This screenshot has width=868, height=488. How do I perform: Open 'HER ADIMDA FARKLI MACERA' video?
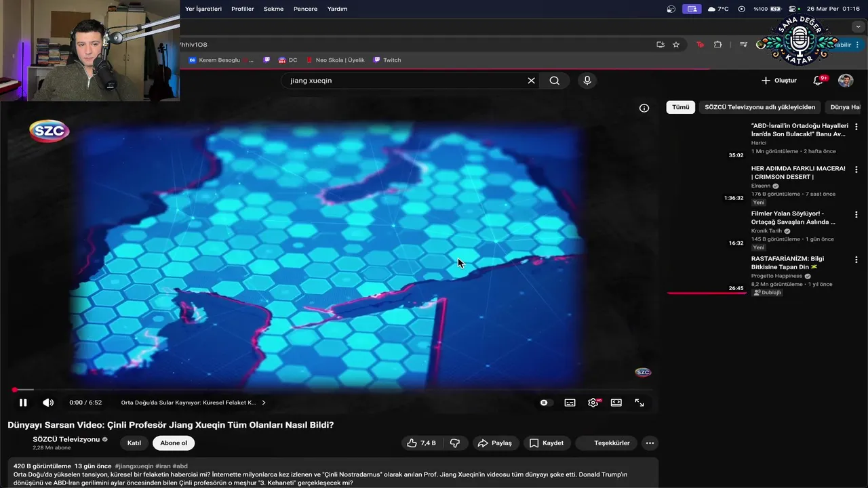coord(798,173)
